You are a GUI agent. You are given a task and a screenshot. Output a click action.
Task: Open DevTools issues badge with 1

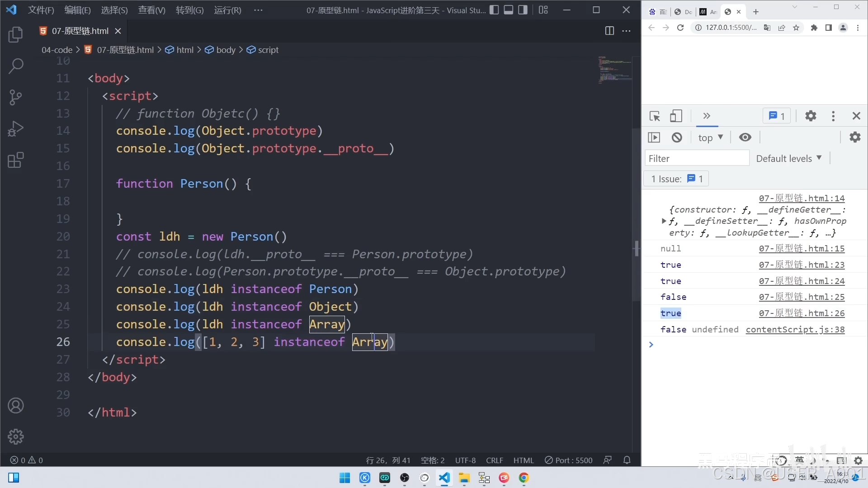[x=777, y=116]
